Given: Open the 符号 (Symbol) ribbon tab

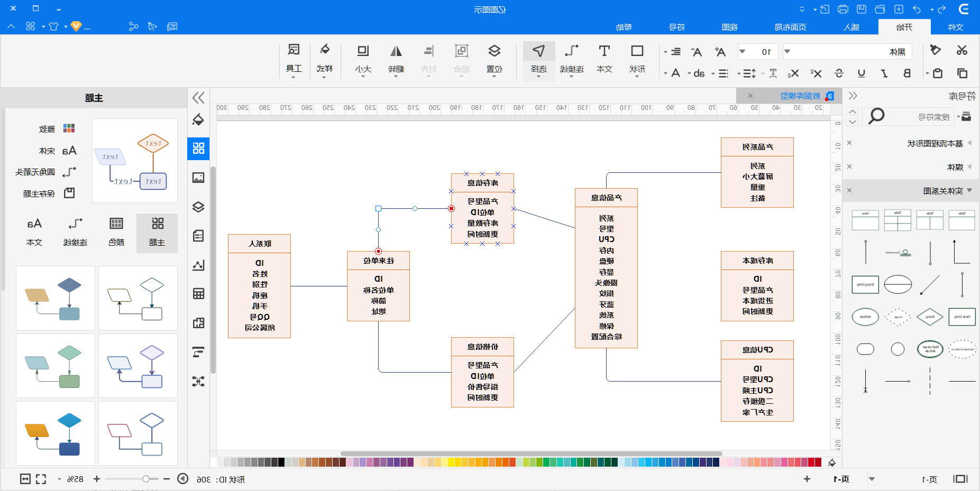Looking at the screenshot, I should 677,27.
